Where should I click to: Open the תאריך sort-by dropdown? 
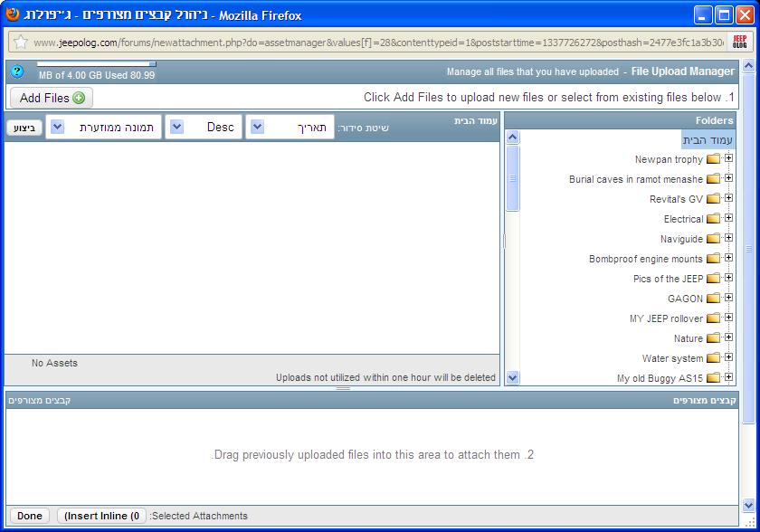pyautogui.click(x=257, y=128)
